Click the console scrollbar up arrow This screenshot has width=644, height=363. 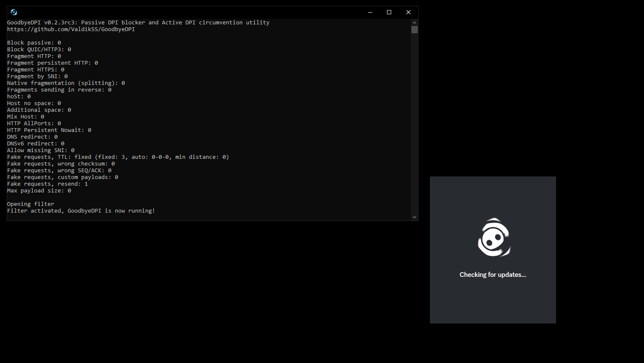414,22
